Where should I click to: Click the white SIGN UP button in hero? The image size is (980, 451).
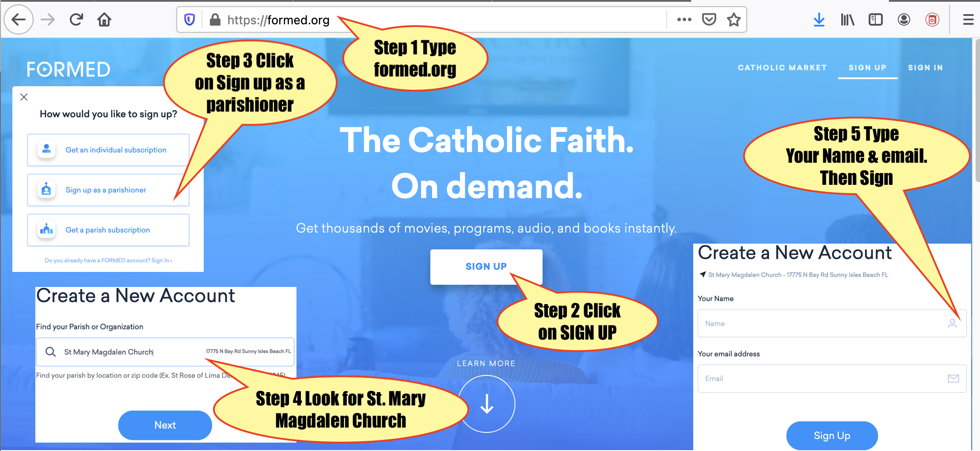(486, 267)
